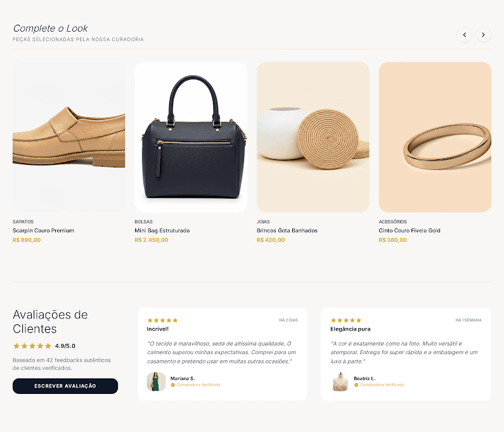The width and height of the screenshot is (504, 432).
Task: Open the Cinto Couro Fivela Gold image
Action: pyautogui.click(x=435, y=137)
